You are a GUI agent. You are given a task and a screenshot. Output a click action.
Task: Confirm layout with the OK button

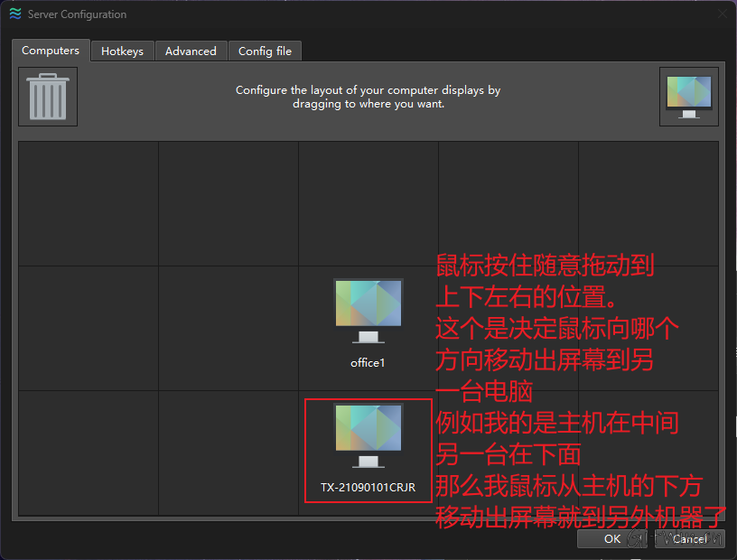[x=612, y=539]
